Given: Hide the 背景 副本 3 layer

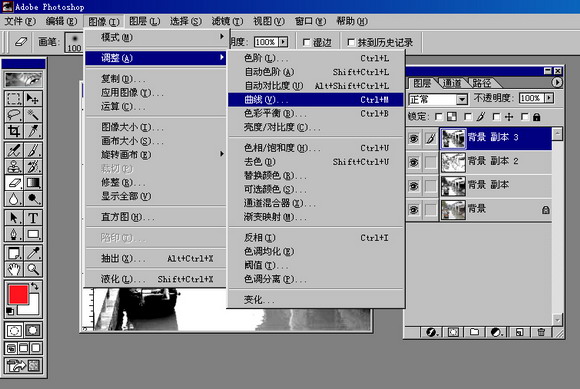Looking at the screenshot, I should click(414, 138).
